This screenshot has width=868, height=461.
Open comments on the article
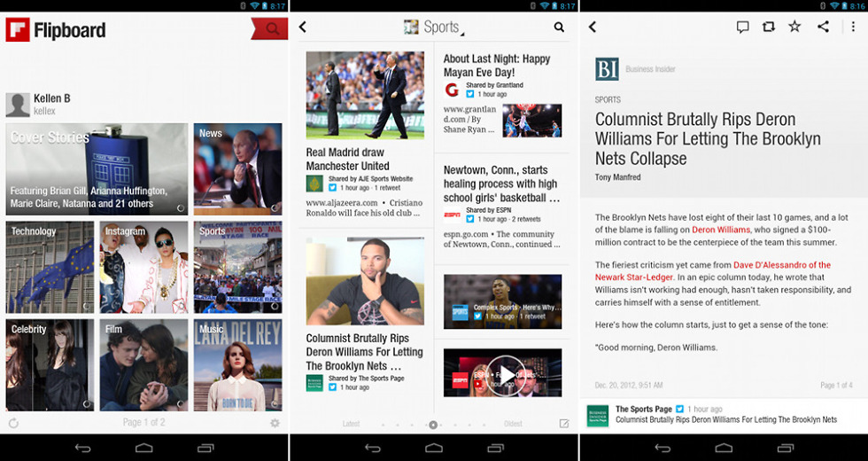[x=743, y=27]
